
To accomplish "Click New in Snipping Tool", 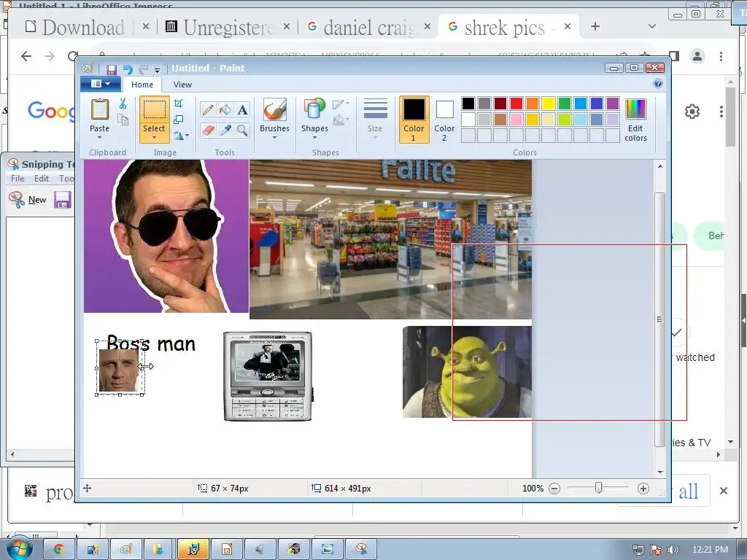I will [28, 200].
